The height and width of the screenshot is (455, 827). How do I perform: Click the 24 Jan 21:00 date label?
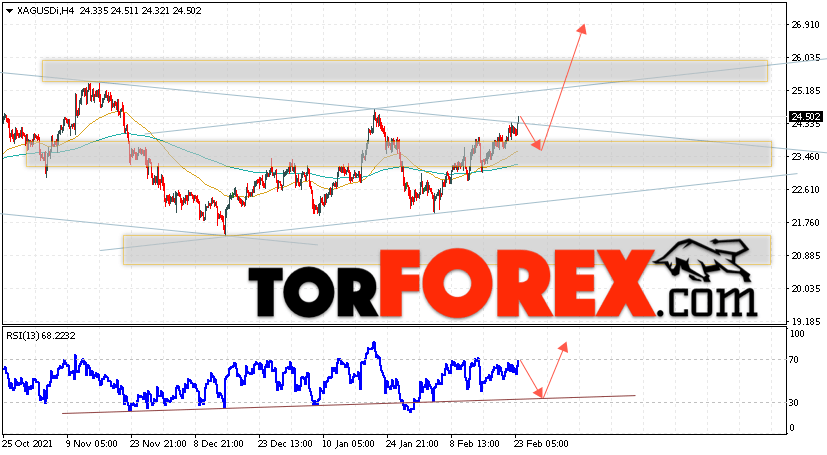[x=412, y=444]
